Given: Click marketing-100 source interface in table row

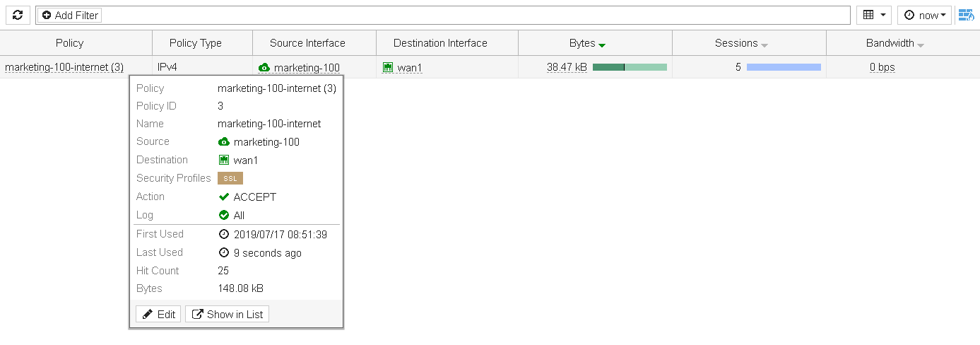Looking at the screenshot, I should pos(307,68).
